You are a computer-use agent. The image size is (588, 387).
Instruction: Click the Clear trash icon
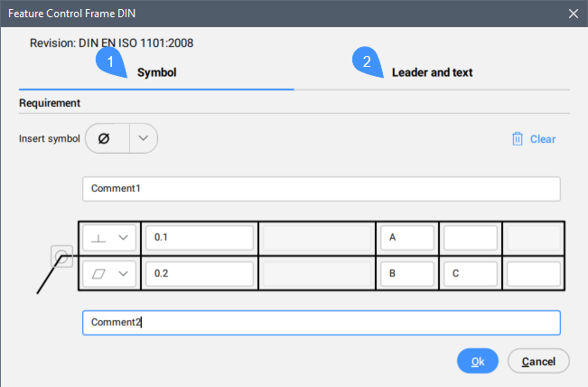click(518, 139)
